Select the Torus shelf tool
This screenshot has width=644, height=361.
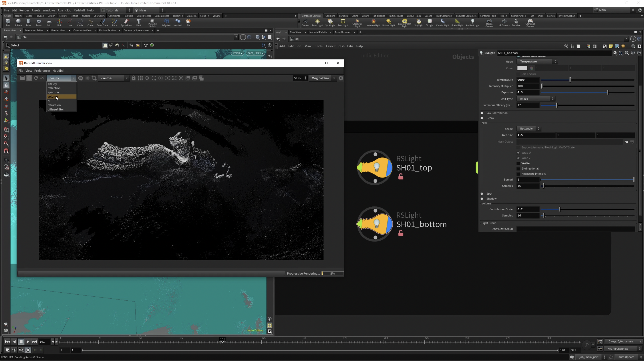click(x=39, y=23)
